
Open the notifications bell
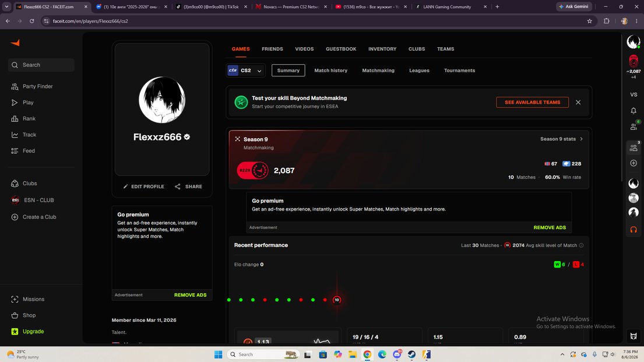coord(634,111)
